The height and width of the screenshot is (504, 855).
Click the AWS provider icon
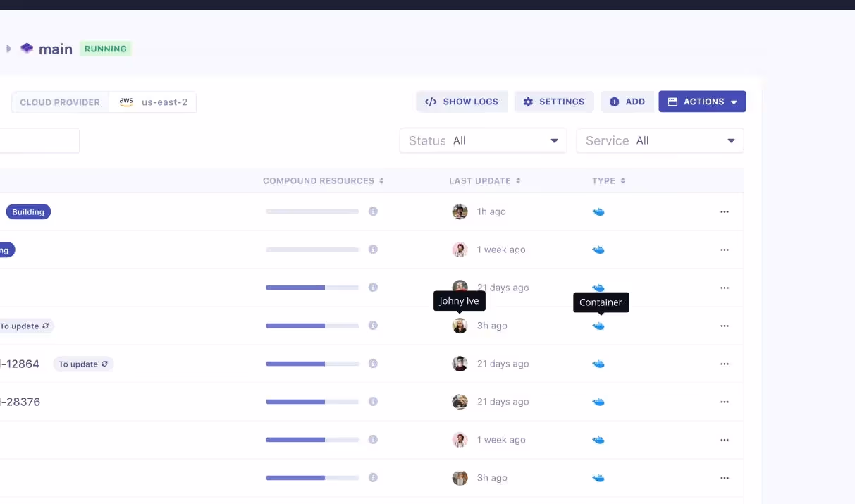pyautogui.click(x=126, y=102)
